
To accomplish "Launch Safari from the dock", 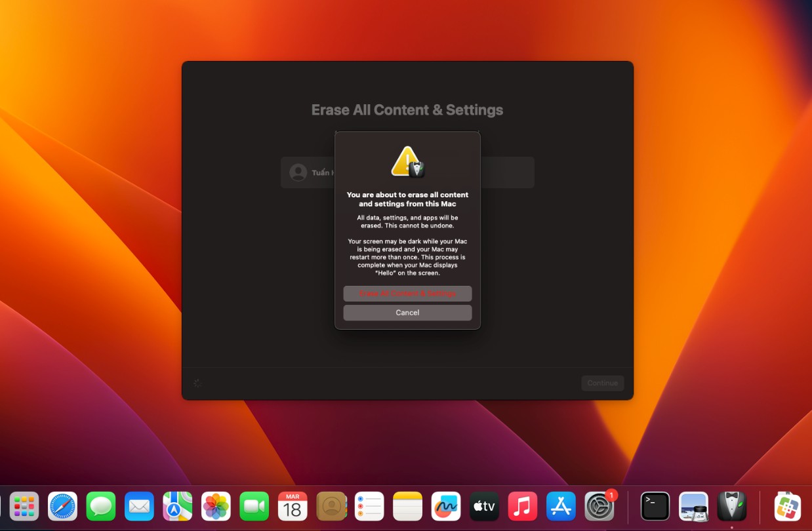I will (x=62, y=506).
